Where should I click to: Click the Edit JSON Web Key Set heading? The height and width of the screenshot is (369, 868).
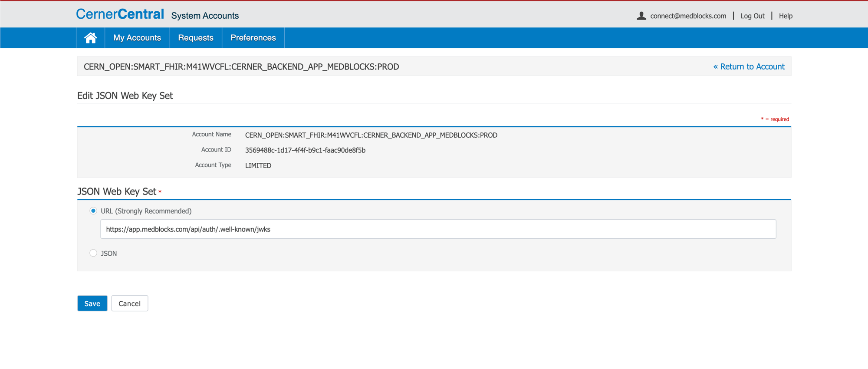tap(125, 96)
